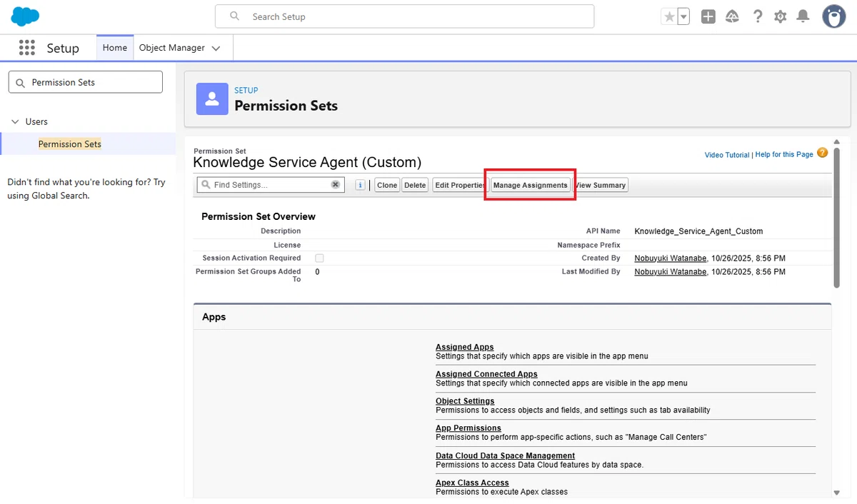857x504 pixels.
Task: Collapse the Users tree section
Action: [15, 122]
